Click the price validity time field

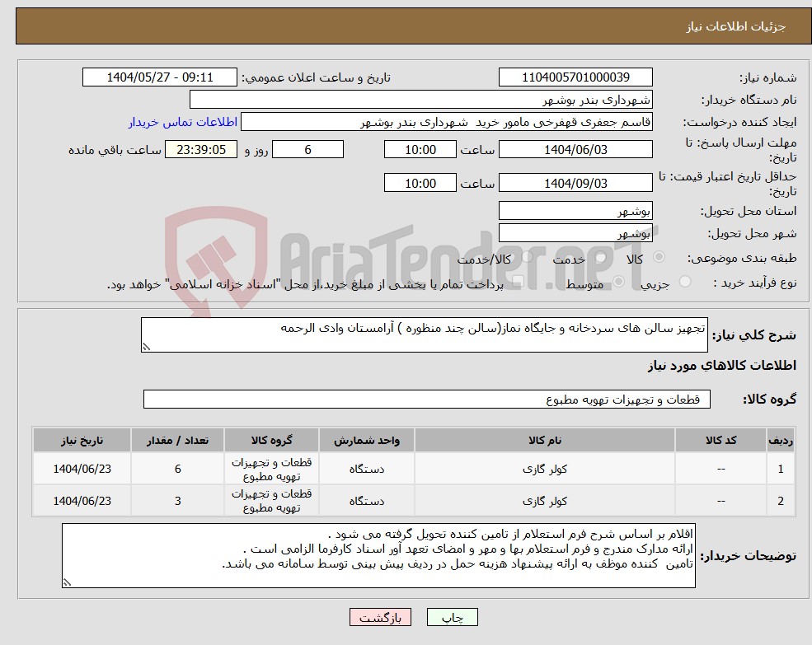click(420, 183)
